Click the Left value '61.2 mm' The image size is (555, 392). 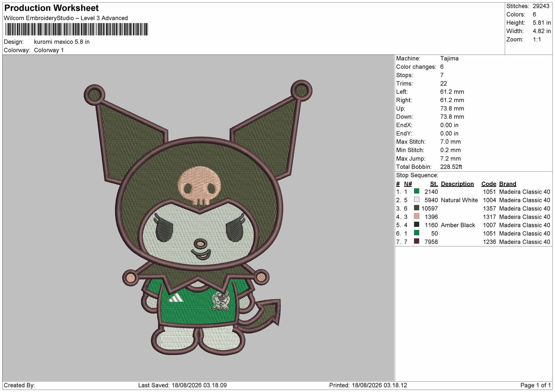[x=452, y=92]
